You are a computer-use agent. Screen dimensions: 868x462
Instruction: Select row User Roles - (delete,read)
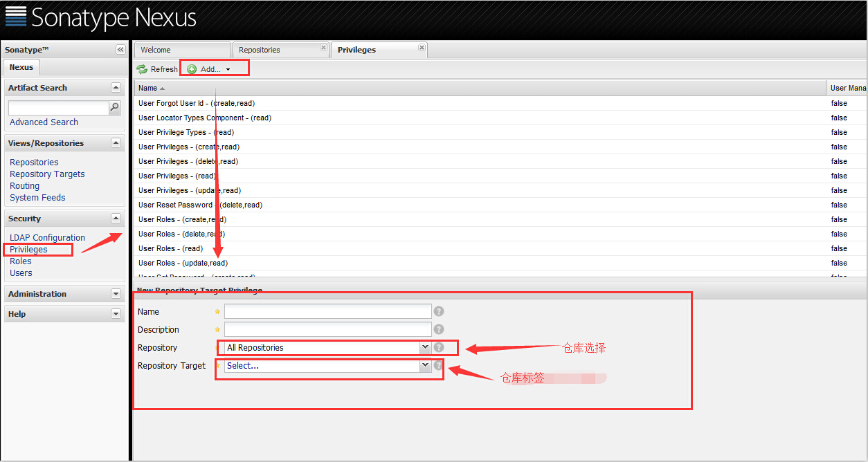point(500,234)
